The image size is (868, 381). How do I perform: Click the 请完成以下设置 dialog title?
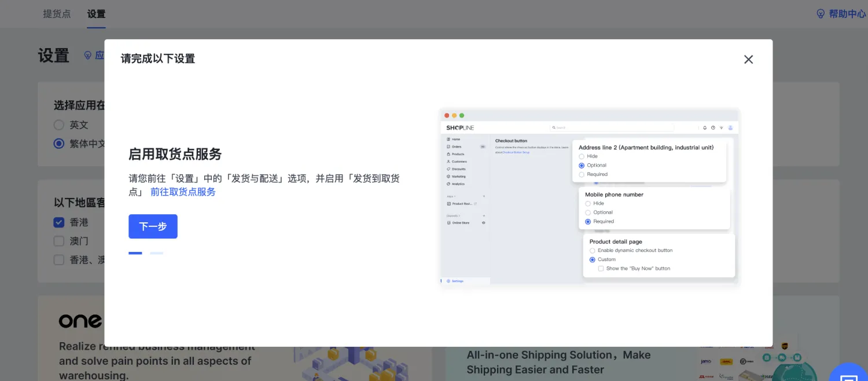[x=158, y=58]
